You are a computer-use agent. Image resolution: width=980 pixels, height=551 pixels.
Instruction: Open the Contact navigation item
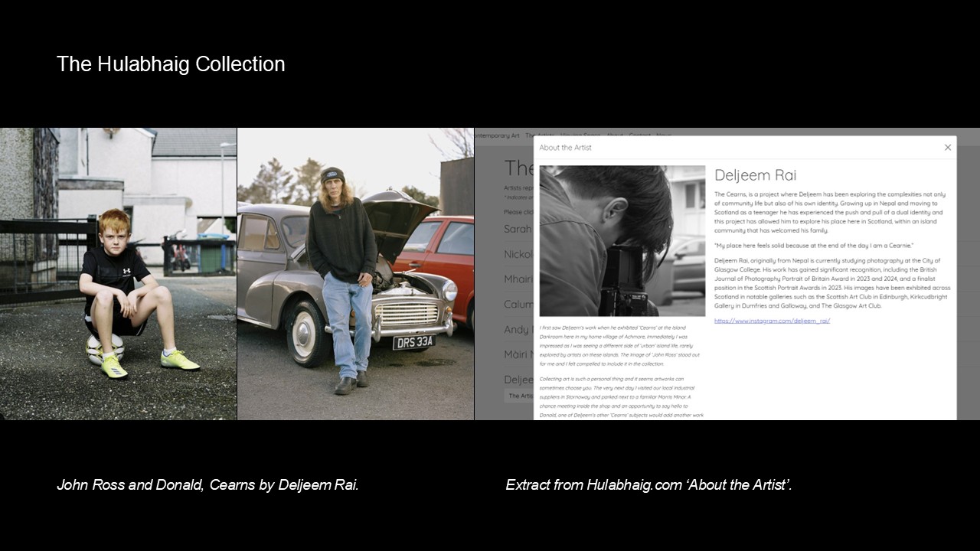[639, 135]
